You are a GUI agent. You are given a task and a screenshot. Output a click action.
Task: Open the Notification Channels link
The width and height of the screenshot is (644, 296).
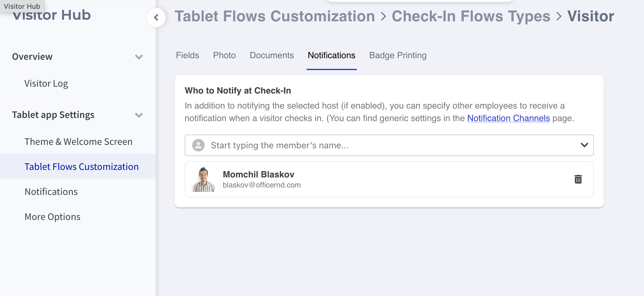[509, 118]
